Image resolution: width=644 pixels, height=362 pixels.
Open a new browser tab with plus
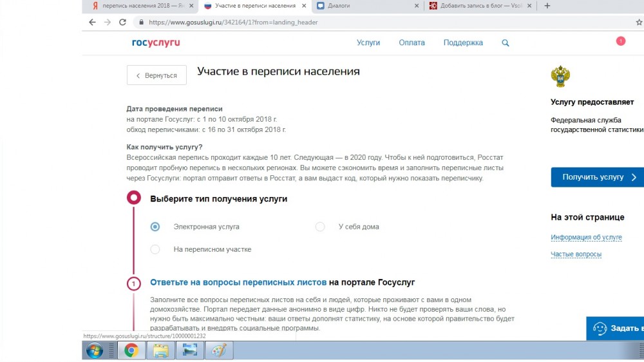pos(547,6)
